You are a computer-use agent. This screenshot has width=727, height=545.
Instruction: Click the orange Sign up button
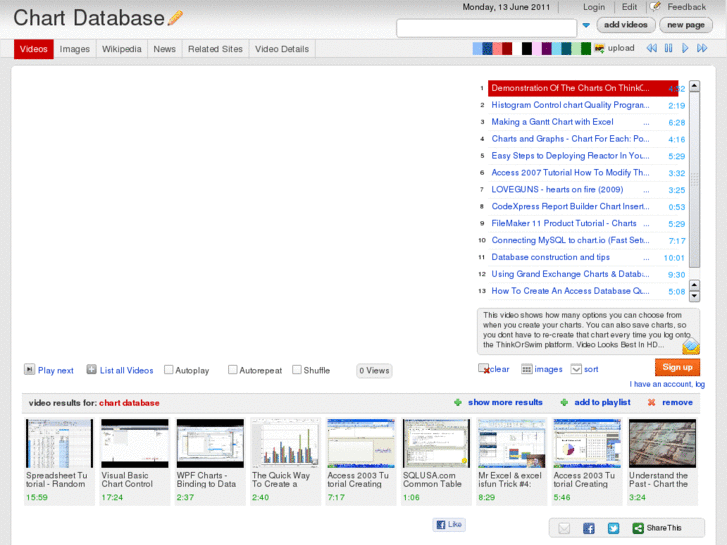677,367
